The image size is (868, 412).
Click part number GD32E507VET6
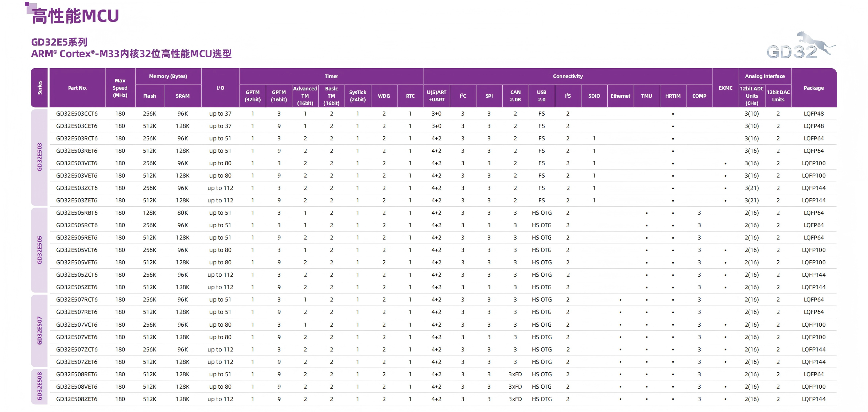(77, 337)
